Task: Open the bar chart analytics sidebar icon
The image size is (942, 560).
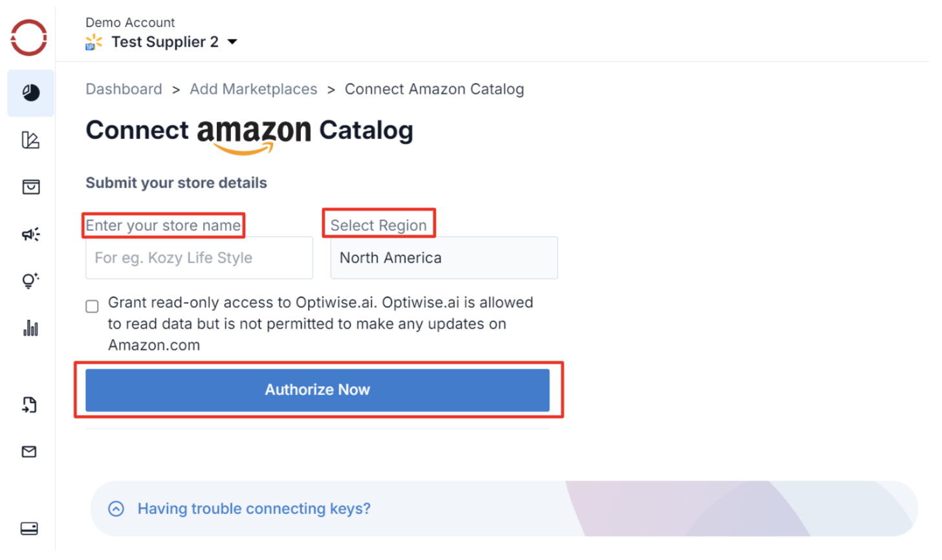Action: pos(30,328)
